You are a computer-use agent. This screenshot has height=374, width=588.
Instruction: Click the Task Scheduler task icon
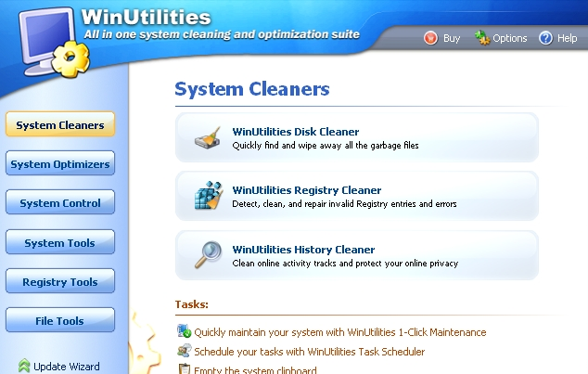pyautogui.click(x=185, y=351)
